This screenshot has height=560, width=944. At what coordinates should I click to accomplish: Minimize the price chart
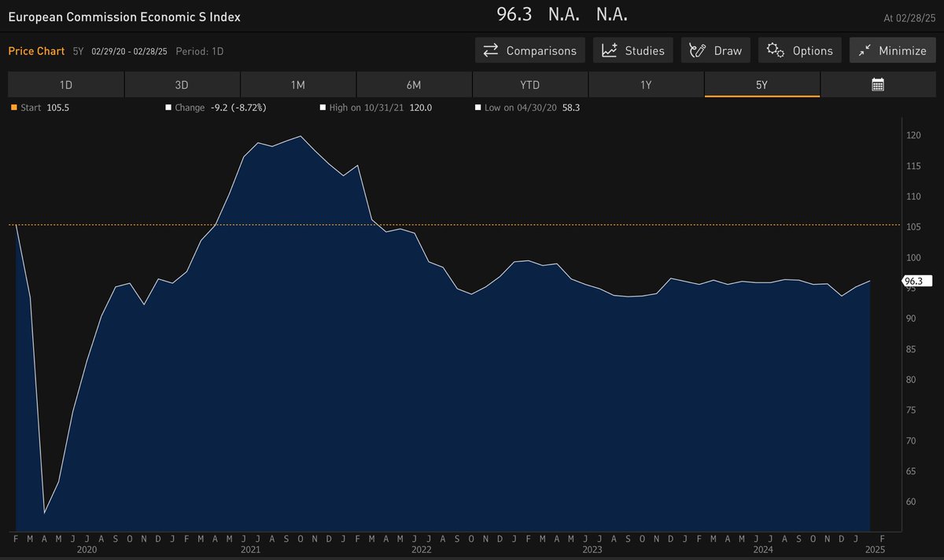(x=892, y=50)
